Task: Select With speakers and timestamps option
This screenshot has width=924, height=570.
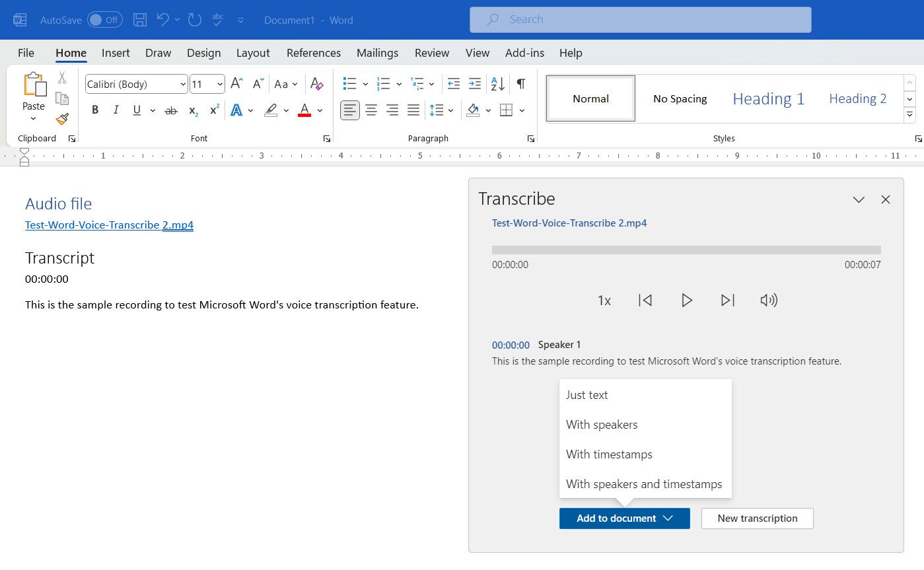Action: click(x=644, y=484)
